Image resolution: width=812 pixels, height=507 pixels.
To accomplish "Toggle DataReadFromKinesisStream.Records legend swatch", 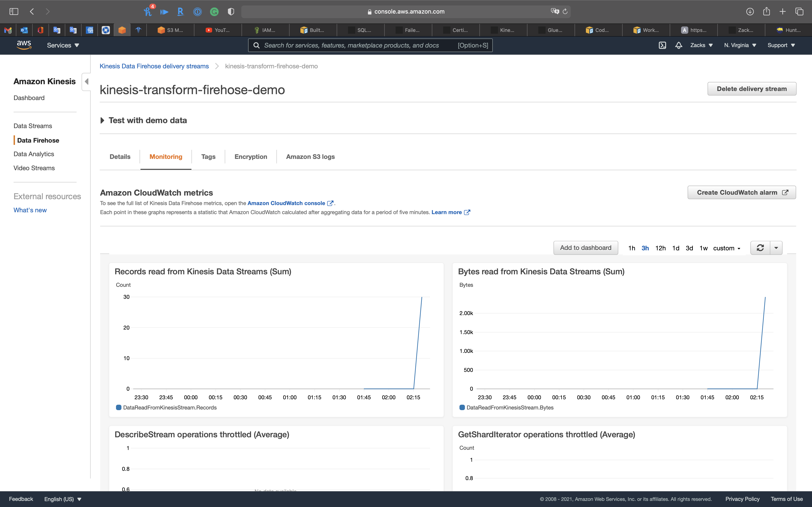I will [x=118, y=407].
